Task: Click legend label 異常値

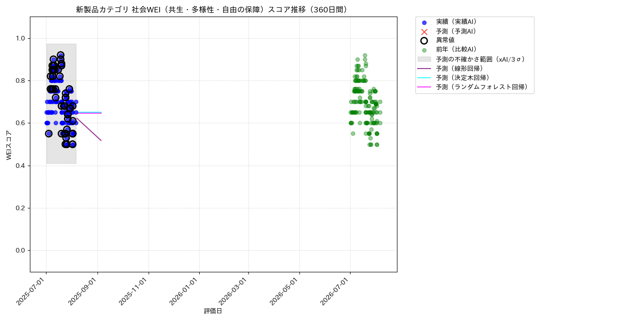Action: tap(445, 40)
